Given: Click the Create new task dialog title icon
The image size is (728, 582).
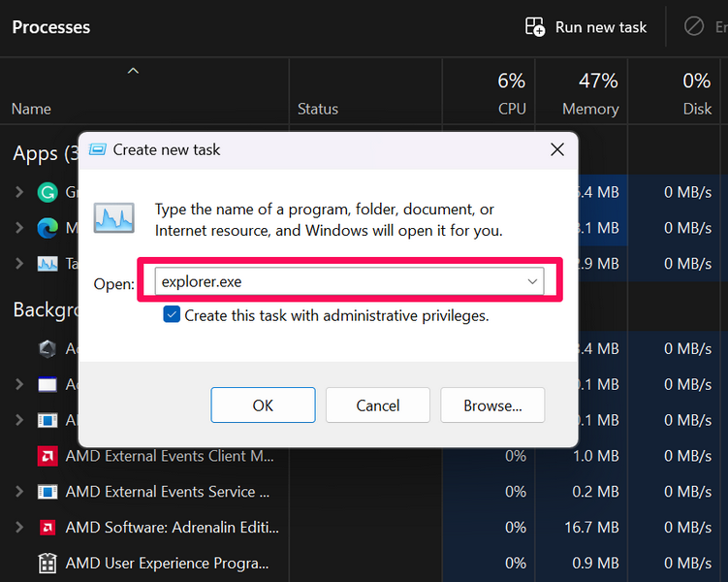Looking at the screenshot, I should pos(98,149).
